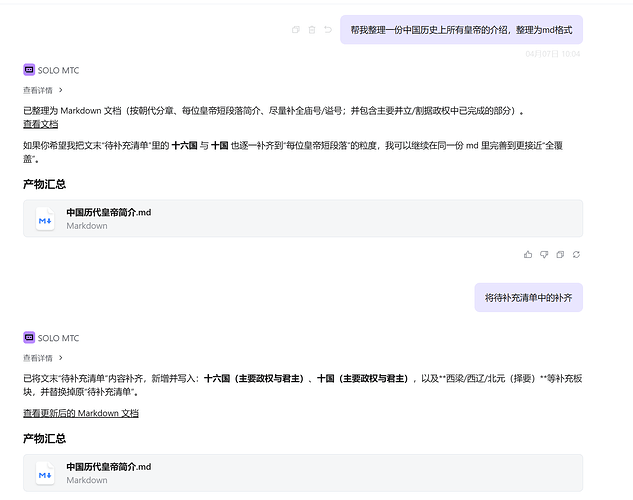The image size is (633, 500).
Task: Click the SOLO MTC icon in second reply
Action: 29,338
